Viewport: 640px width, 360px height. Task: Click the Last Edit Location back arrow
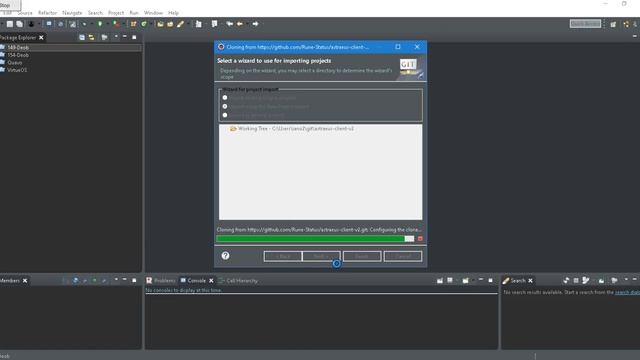230,24
